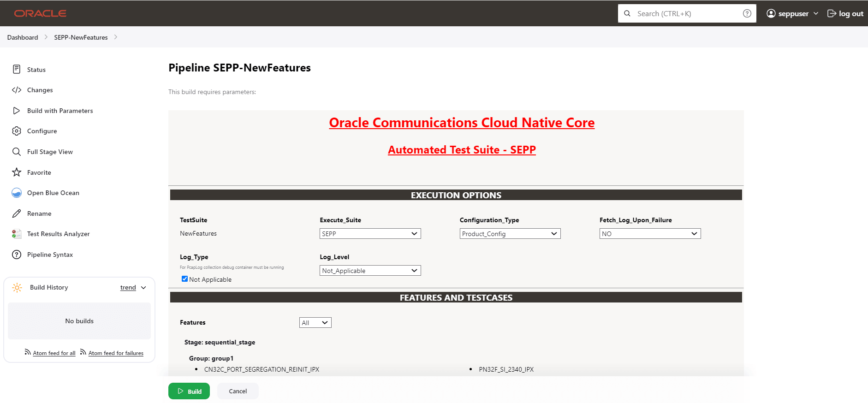Viewport: 868px width, 403px height.
Task: Open the Execute_Suite dropdown
Action: click(x=370, y=234)
